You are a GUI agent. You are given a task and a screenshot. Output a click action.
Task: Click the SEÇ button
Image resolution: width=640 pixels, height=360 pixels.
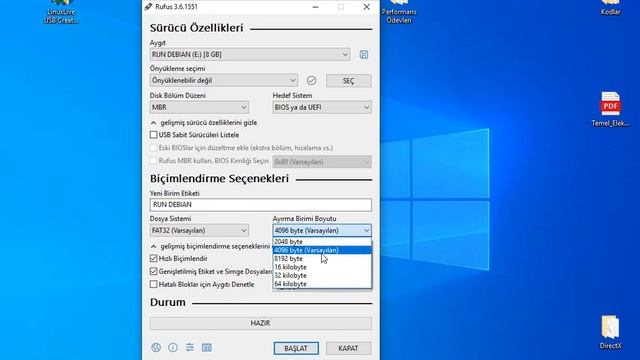pyautogui.click(x=349, y=80)
